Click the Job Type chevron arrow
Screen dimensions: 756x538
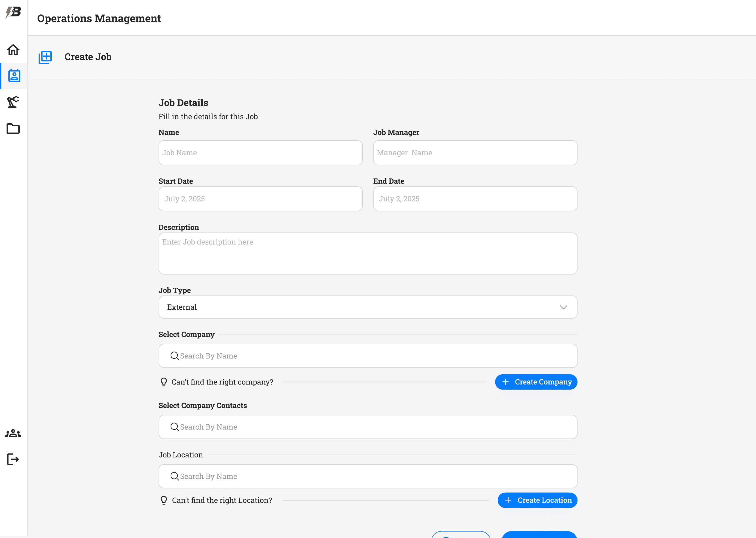[563, 307]
